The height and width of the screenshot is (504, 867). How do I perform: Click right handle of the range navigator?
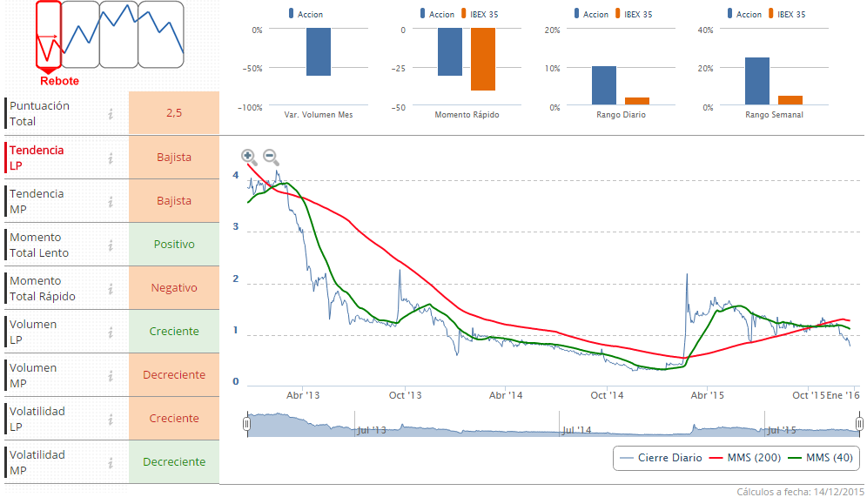859,424
